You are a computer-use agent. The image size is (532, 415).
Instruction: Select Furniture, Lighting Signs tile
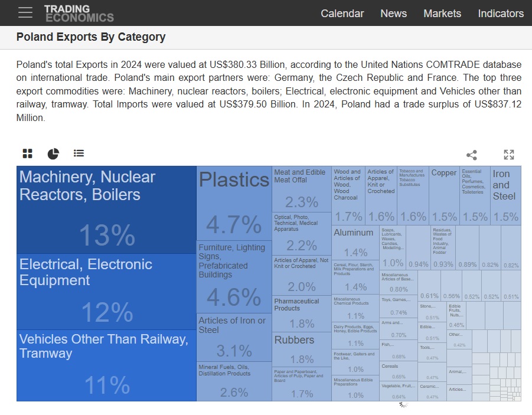coord(234,276)
